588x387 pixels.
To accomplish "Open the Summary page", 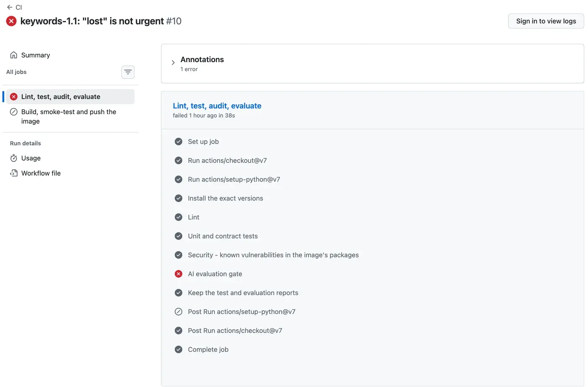I will [36, 55].
